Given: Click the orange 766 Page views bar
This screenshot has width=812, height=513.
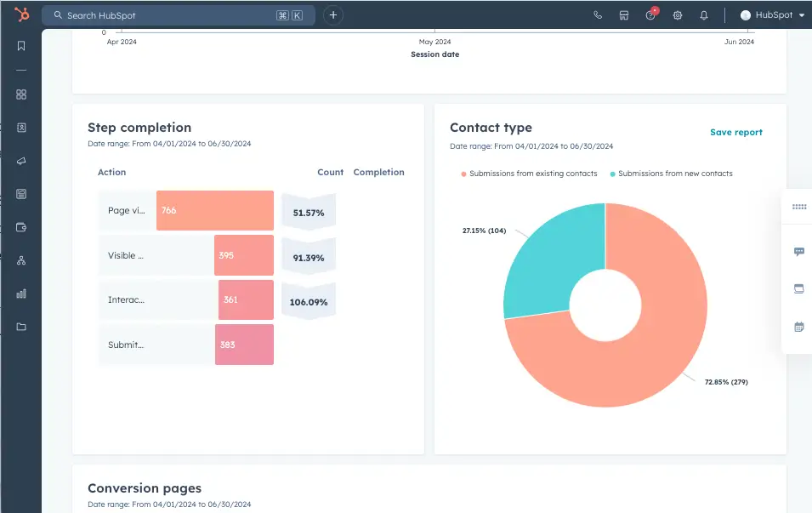Looking at the screenshot, I should pos(214,210).
